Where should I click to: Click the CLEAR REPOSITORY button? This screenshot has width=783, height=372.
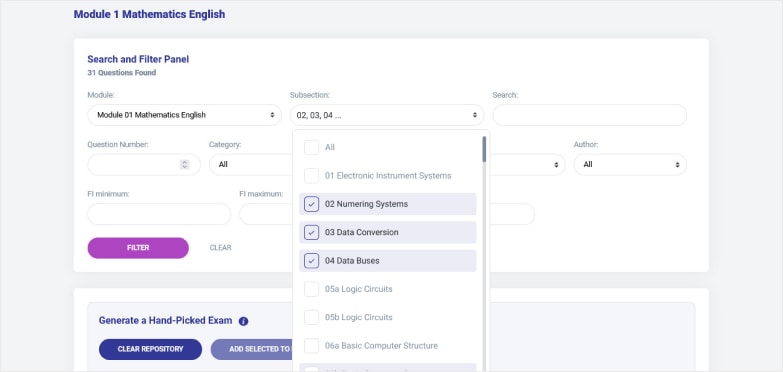(x=150, y=349)
